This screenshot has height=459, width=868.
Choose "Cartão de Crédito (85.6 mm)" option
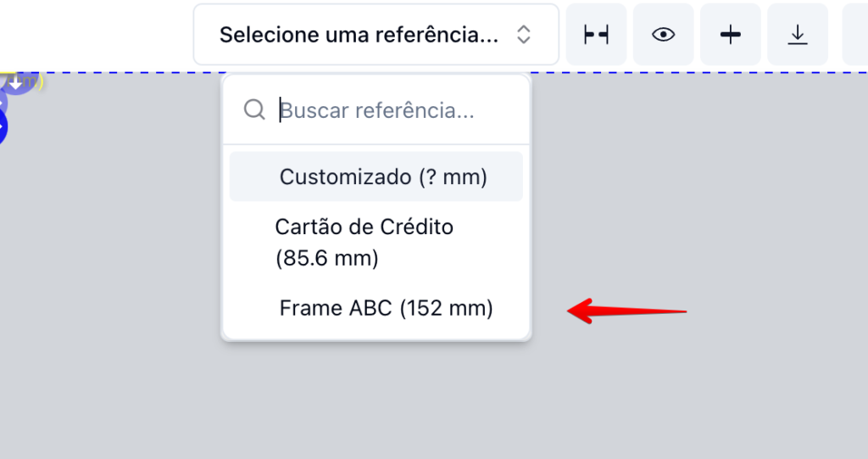pyautogui.click(x=364, y=243)
